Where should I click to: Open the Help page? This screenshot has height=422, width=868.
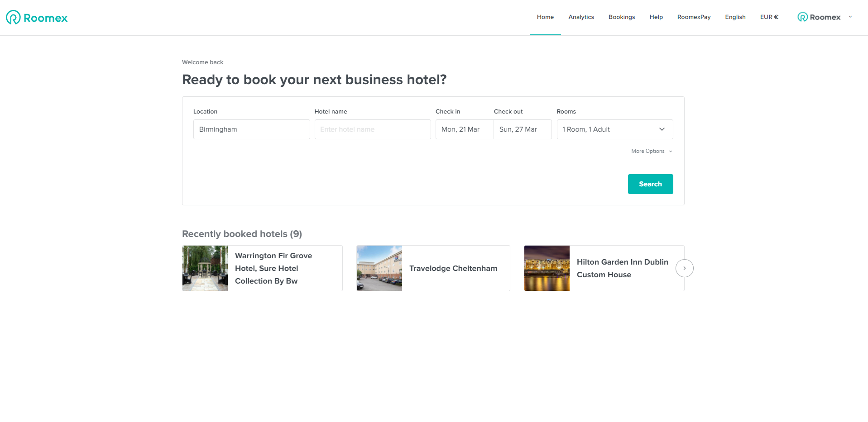point(656,17)
